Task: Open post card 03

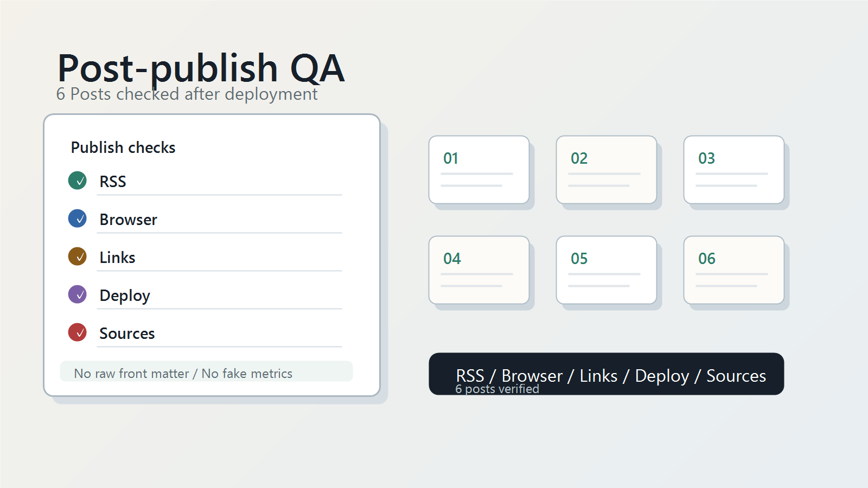Action: [734, 170]
